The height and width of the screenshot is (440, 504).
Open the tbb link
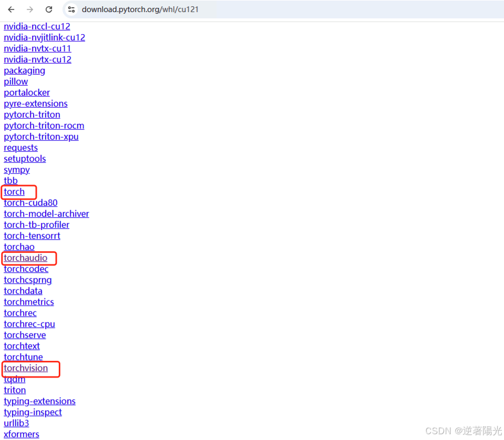[10, 181]
